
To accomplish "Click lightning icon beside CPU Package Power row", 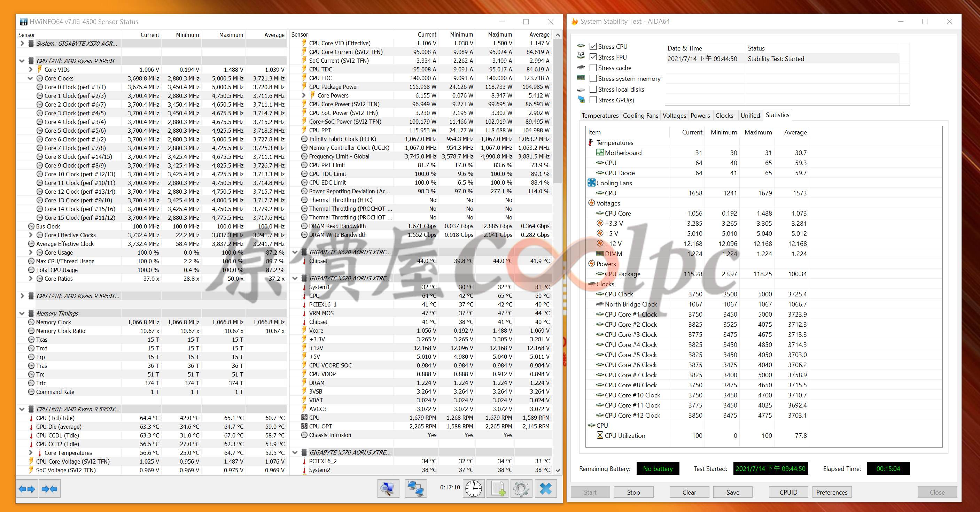I will (x=304, y=86).
